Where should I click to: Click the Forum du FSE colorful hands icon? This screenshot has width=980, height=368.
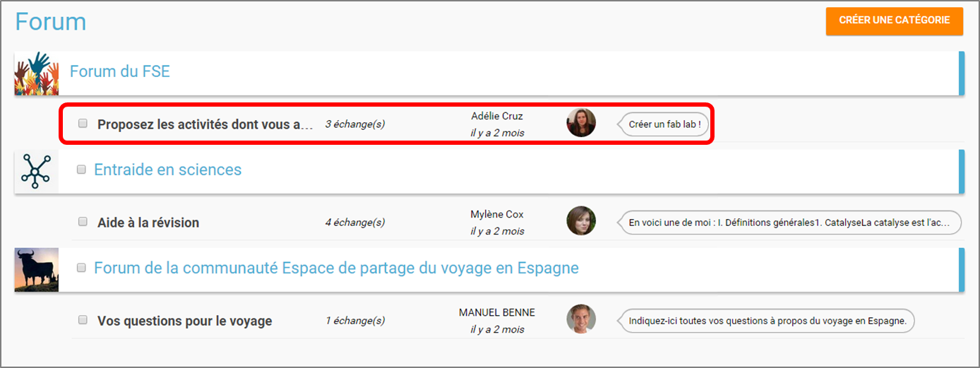pos(36,73)
